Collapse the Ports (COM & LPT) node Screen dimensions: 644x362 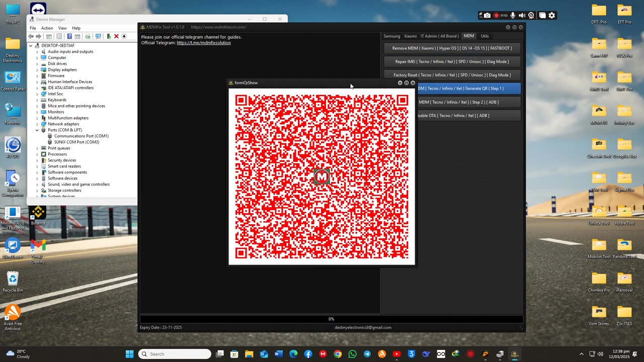pos(37,130)
